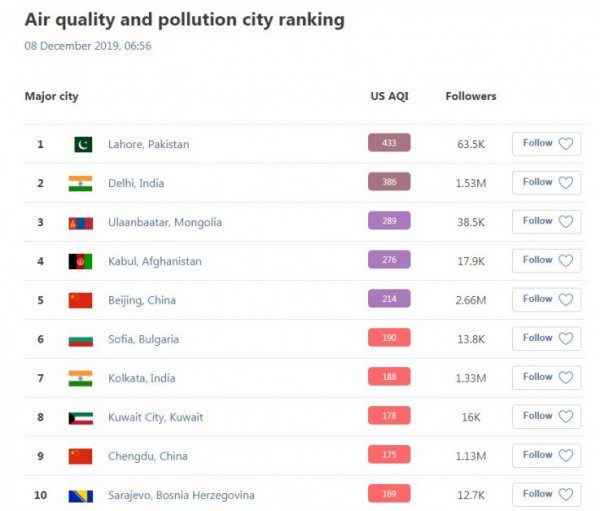The width and height of the screenshot is (600, 511).
Task: Follow Lahore, Pakistan with the heart button
Action: [x=546, y=144]
